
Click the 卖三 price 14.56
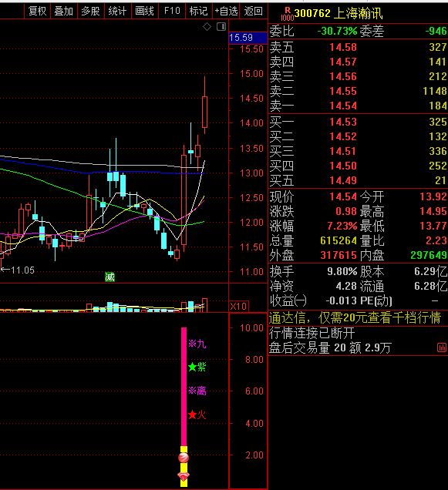coord(343,76)
